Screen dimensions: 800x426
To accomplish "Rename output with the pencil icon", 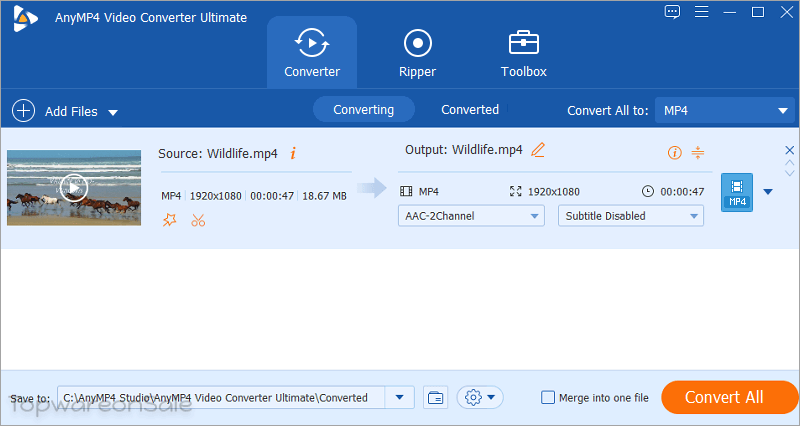I will [538, 150].
